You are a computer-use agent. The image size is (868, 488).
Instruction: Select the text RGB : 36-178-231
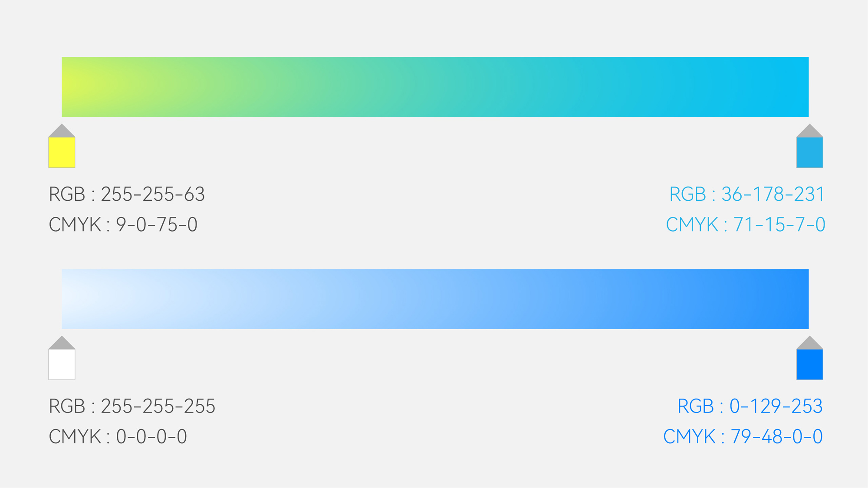tap(746, 194)
